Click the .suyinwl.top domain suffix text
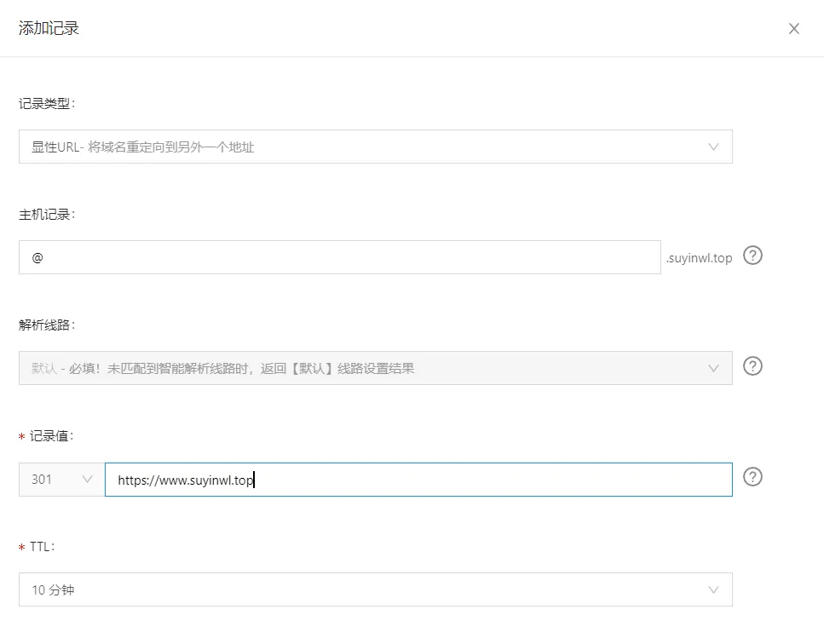Screen dimensions: 824x644 coord(699,257)
